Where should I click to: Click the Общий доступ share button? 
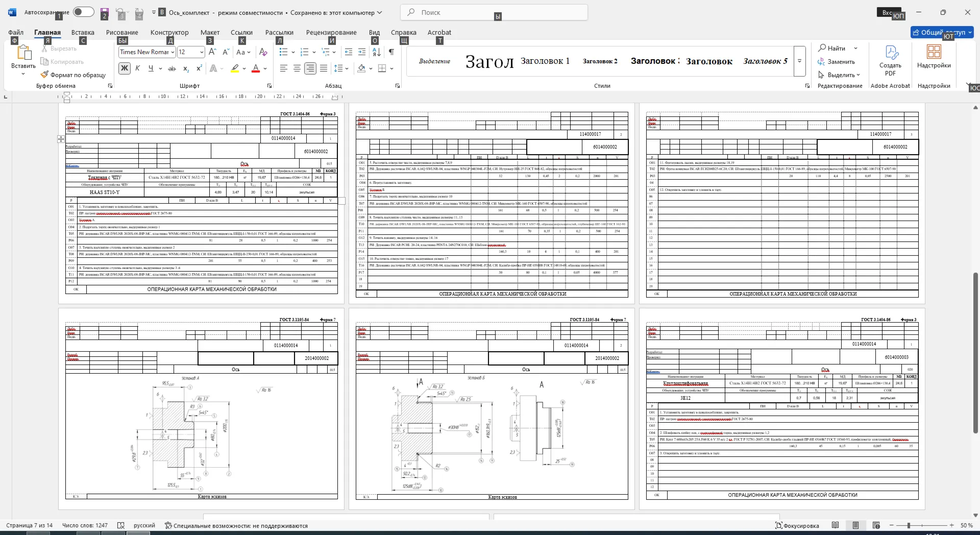942,32
